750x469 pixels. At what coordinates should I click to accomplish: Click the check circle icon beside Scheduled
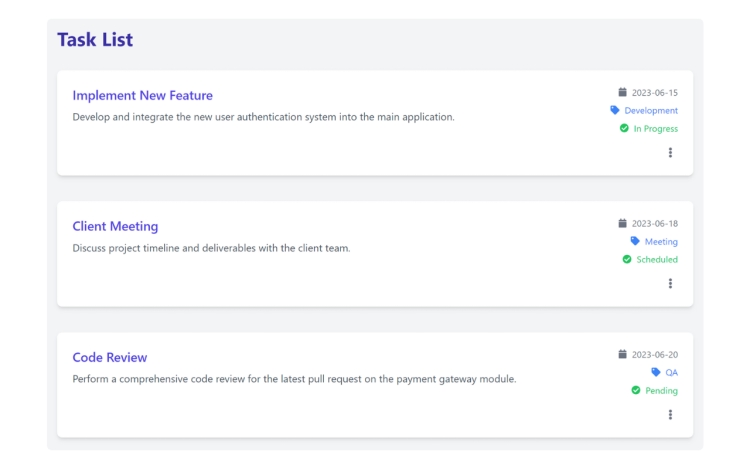pos(627,259)
